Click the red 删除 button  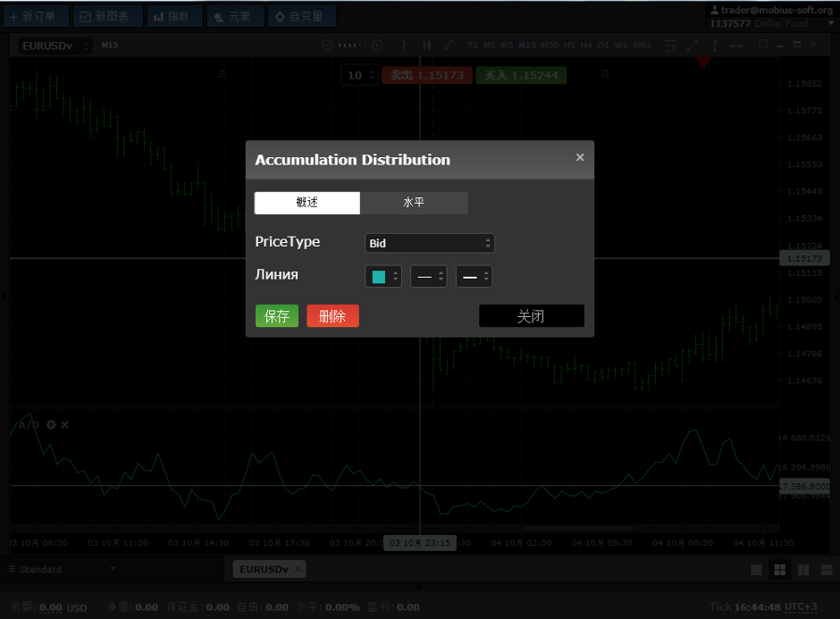pos(332,316)
